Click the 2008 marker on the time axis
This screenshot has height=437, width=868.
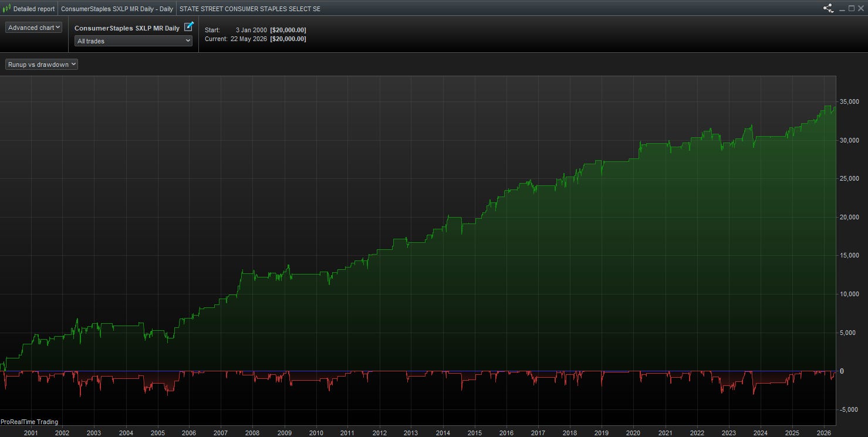252,433
